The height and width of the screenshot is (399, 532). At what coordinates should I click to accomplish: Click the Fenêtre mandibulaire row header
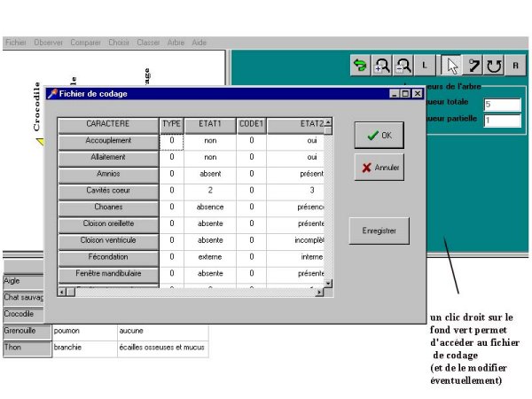coord(108,274)
